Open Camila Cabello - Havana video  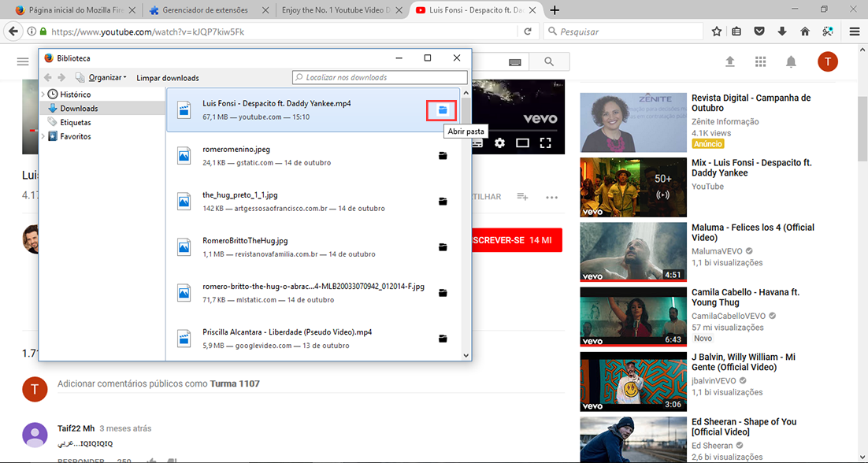click(633, 317)
